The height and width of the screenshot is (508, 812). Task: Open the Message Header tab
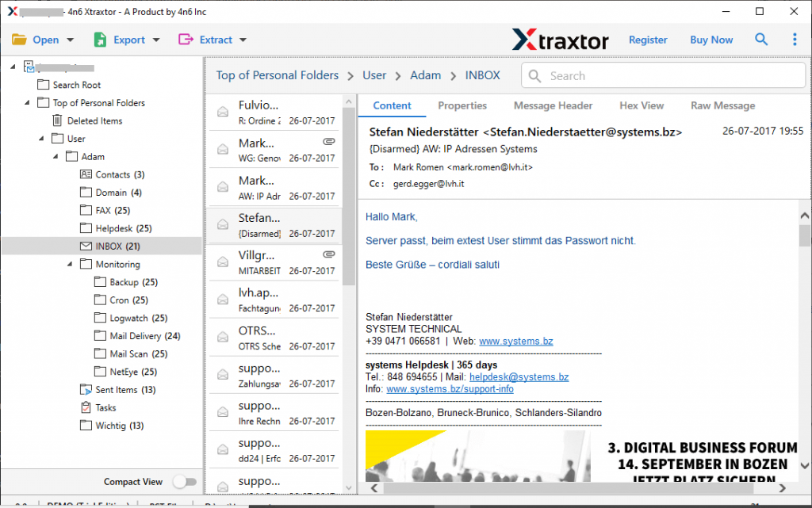point(553,105)
